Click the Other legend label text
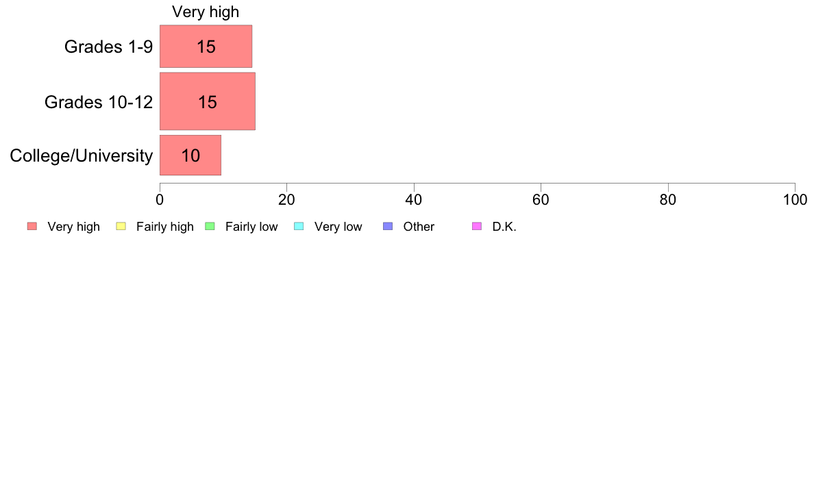This screenshot has height=504, width=814. point(419,227)
